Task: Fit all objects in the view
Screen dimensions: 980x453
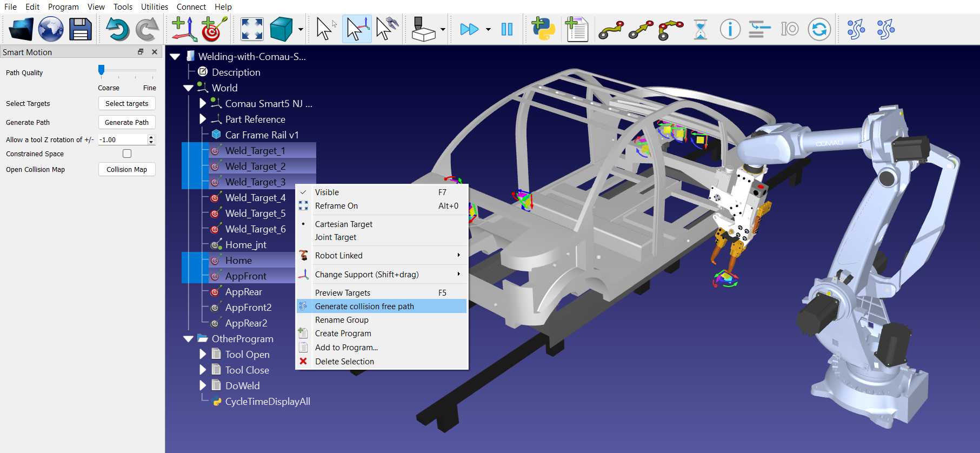Action: (x=252, y=29)
